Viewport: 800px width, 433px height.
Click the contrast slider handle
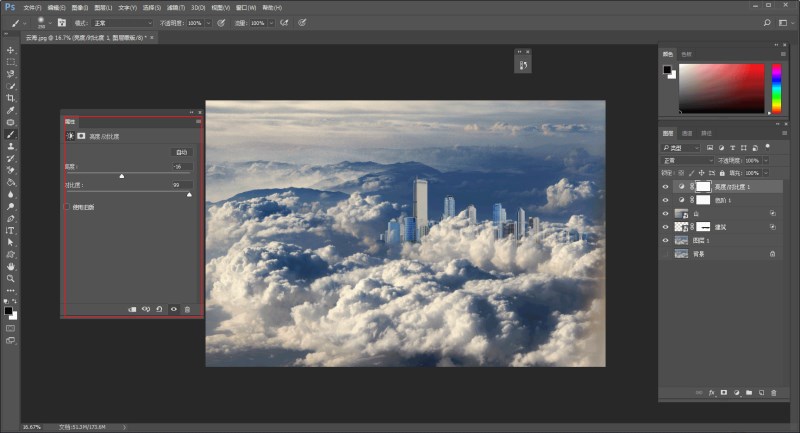coord(189,195)
